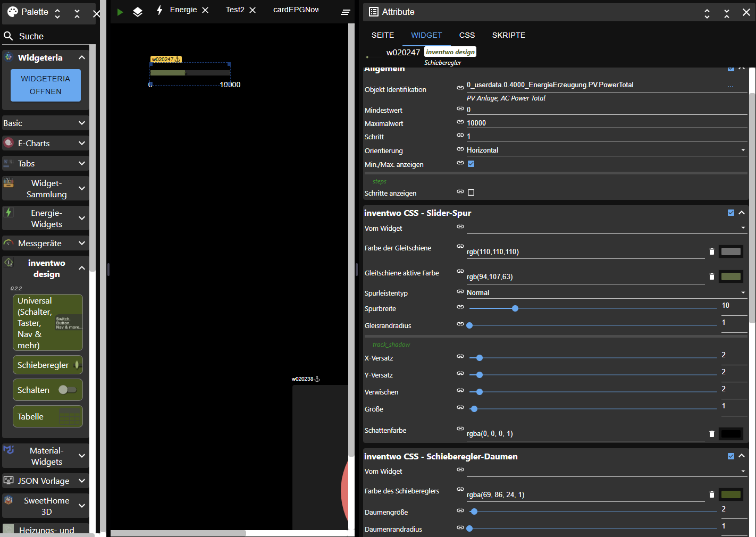
Task: Open the SKRIPTE tab
Action: coord(508,35)
